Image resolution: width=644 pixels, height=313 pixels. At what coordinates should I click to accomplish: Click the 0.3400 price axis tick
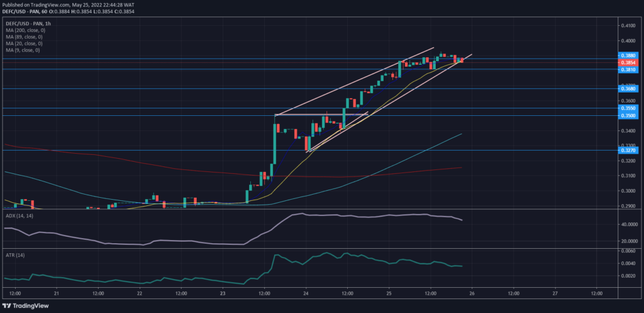pos(628,131)
